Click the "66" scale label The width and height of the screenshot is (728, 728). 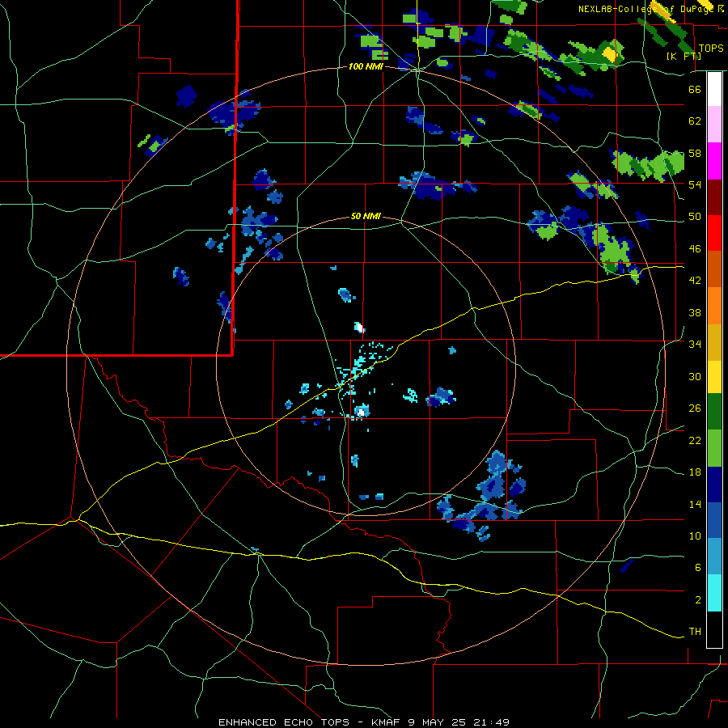tap(695, 90)
